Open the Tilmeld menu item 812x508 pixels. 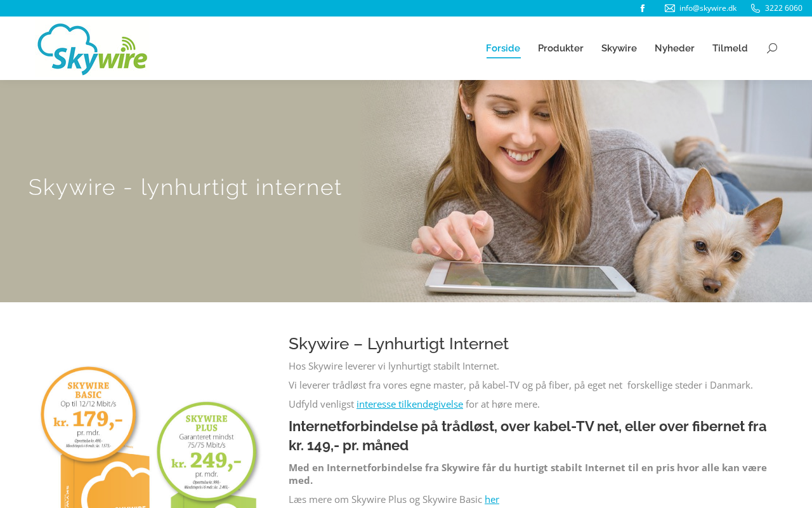(730, 48)
